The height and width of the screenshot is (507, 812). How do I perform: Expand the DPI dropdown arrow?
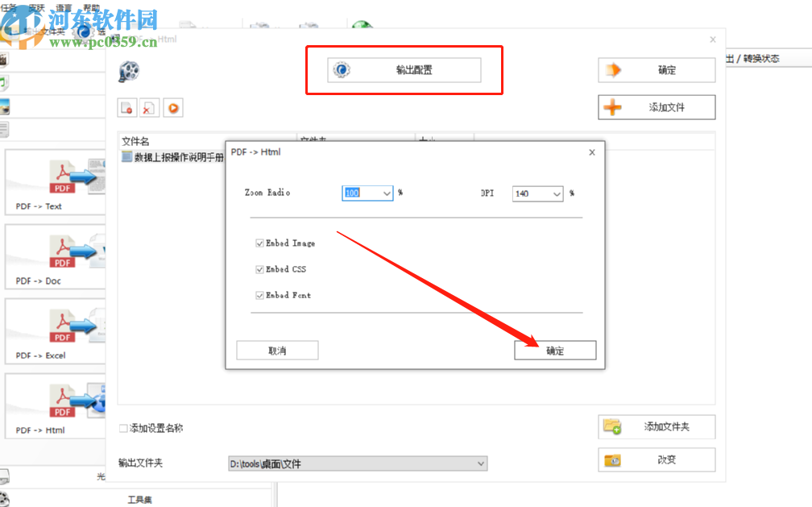point(557,194)
